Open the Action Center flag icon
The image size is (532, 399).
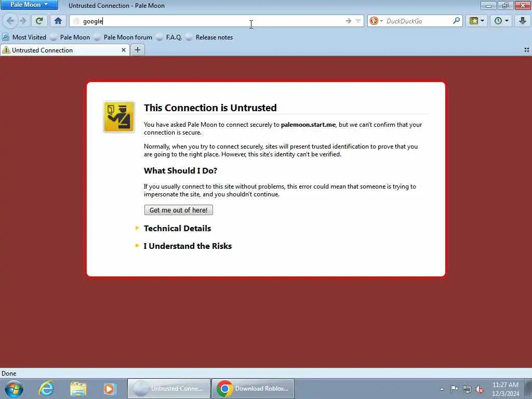pyautogui.click(x=454, y=389)
